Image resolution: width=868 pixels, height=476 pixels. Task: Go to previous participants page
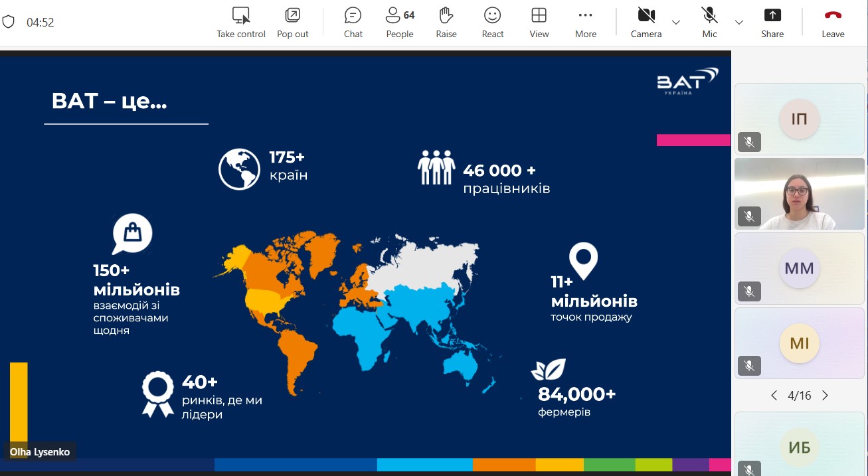774,396
